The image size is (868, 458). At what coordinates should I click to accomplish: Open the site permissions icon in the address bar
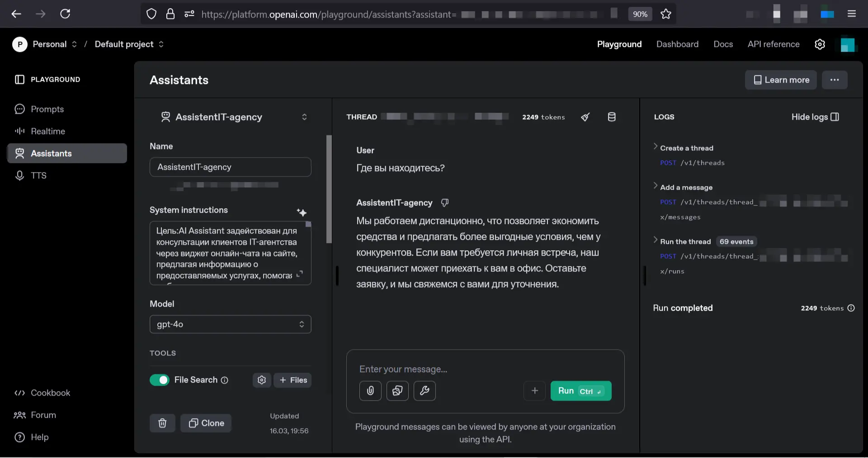coord(189,14)
